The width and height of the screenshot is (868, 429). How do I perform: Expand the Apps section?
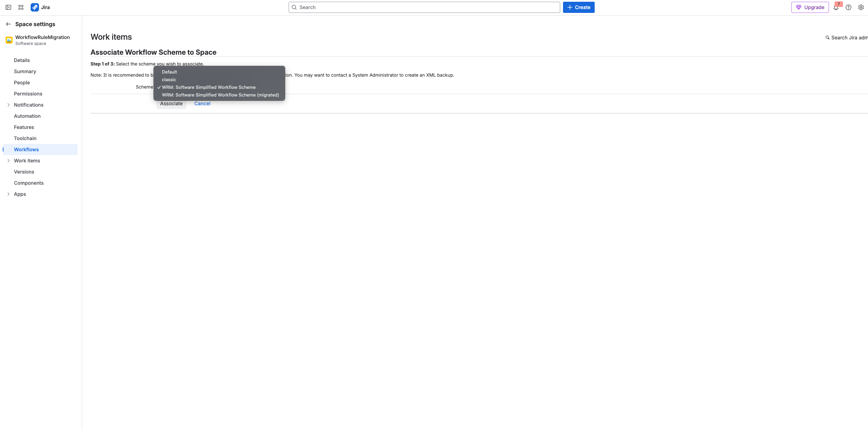pyautogui.click(x=9, y=194)
